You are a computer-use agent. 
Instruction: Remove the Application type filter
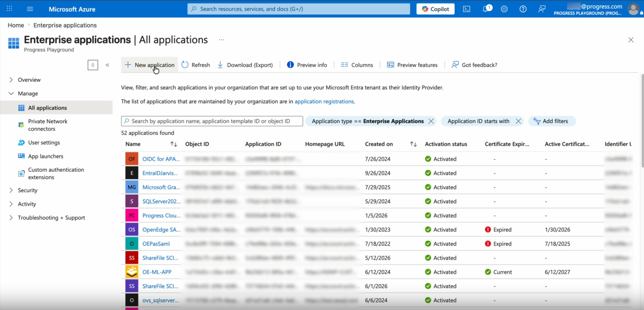click(x=431, y=121)
